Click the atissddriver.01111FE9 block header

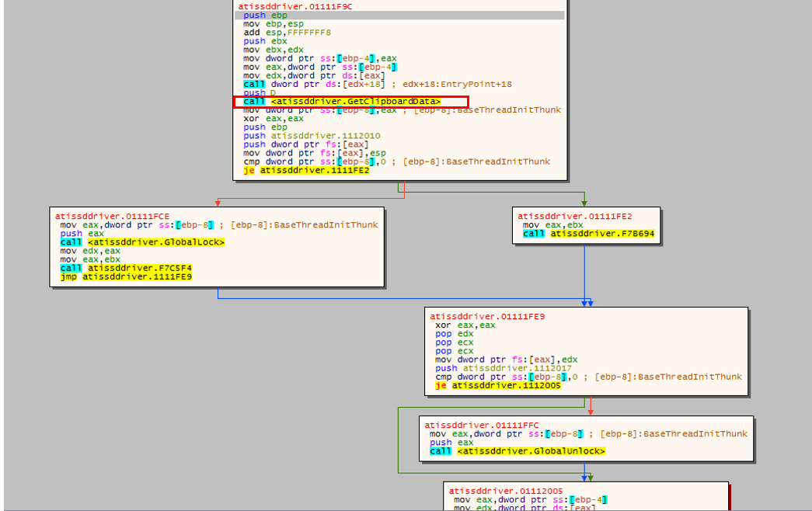[487, 316]
